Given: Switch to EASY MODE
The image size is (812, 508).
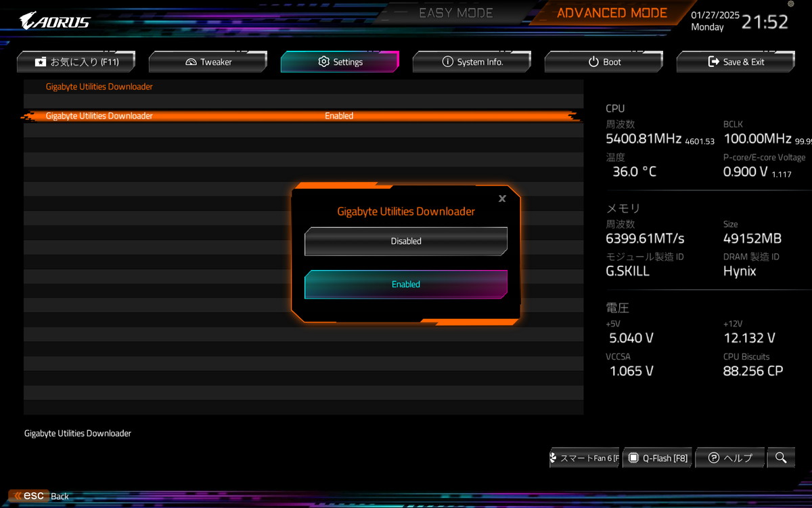Looking at the screenshot, I should [x=456, y=13].
